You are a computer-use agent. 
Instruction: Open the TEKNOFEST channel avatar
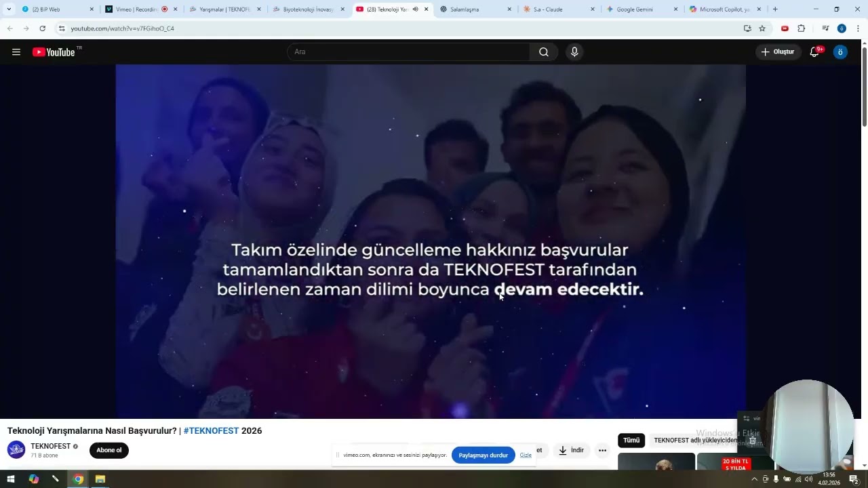(16, 449)
